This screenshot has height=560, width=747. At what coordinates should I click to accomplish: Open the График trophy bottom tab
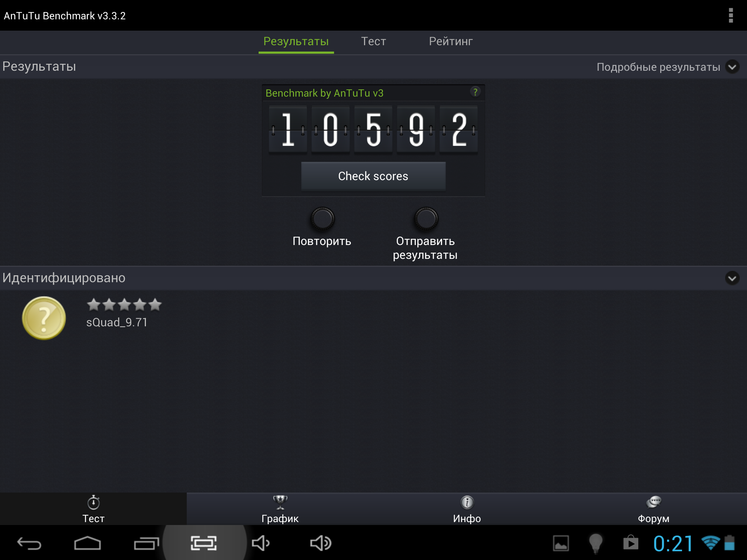click(280, 509)
